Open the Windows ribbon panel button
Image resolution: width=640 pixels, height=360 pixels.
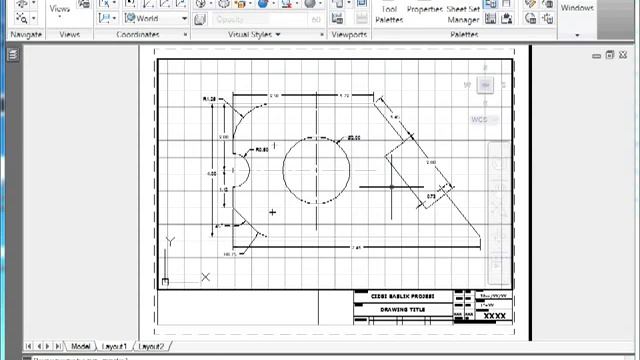(577, 8)
